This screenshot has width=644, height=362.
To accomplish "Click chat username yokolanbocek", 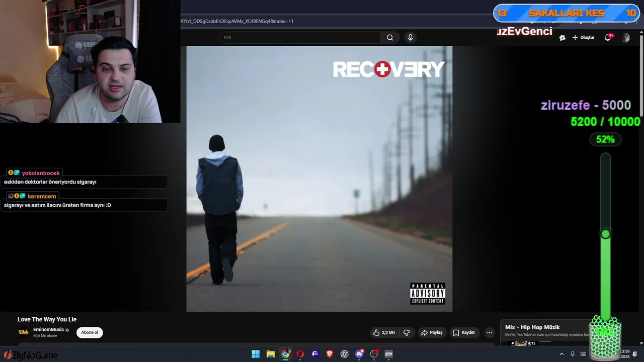I will [41, 173].
